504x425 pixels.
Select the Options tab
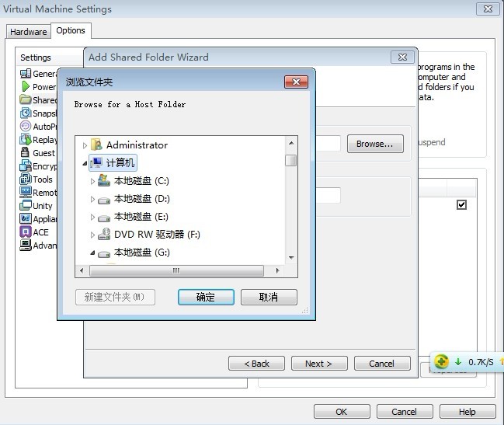[71, 30]
